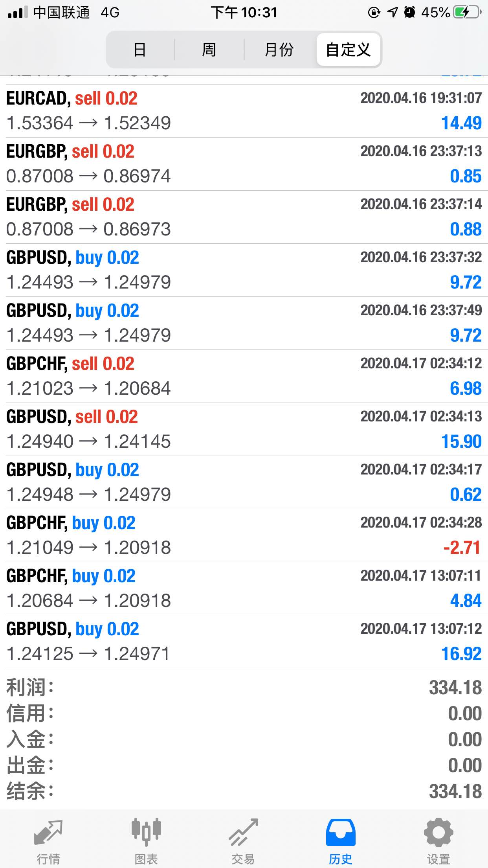
Task: Open the Quotes (行情) tab icon
Action: tap(48, 833)
